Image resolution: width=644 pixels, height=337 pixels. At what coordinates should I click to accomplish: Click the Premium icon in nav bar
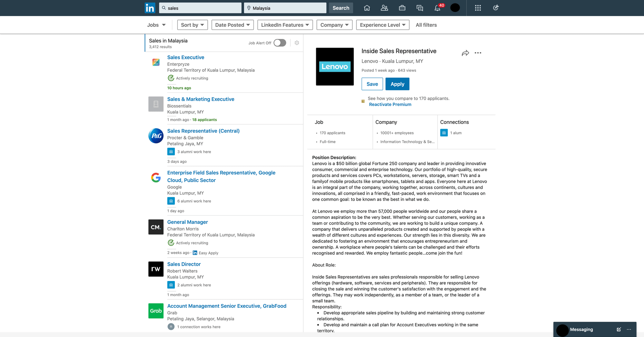[x=496, y=8]
